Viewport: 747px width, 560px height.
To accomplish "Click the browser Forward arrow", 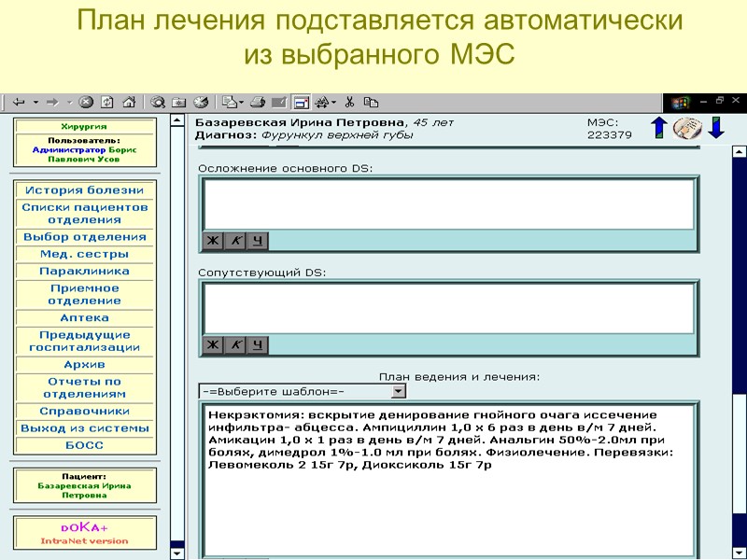I will click(x=52, y=102).
